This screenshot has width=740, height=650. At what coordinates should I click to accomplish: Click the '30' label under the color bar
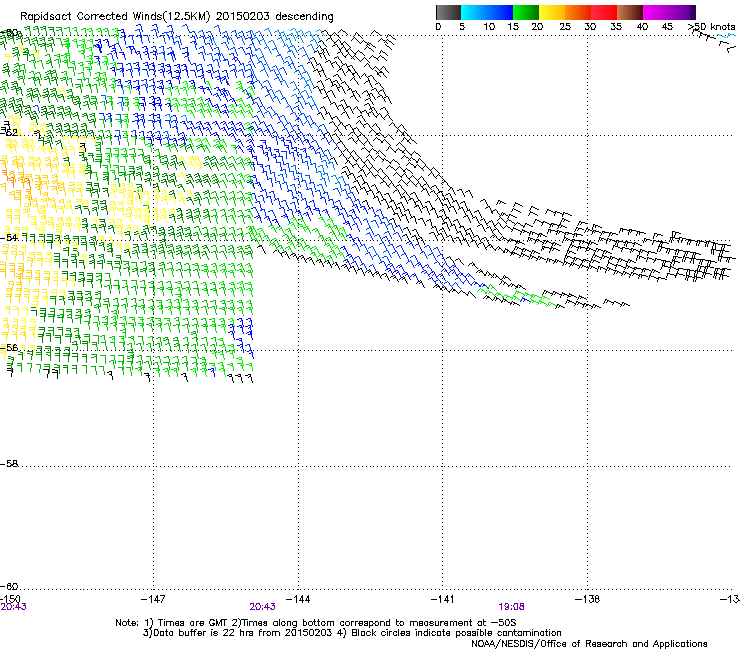click(590, 27)
